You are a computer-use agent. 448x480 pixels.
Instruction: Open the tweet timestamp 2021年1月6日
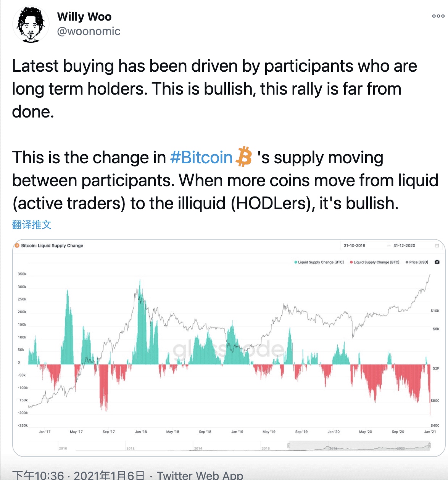(110, 475)
